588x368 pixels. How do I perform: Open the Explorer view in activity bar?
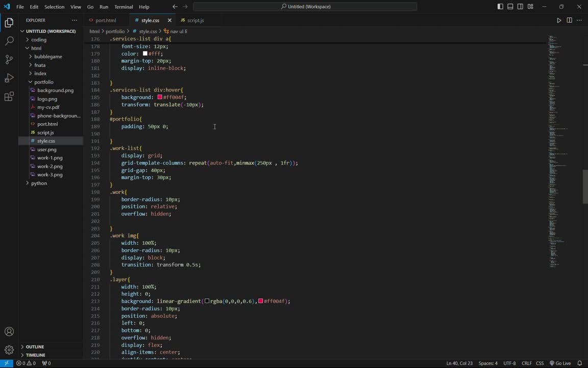[9, 22]
